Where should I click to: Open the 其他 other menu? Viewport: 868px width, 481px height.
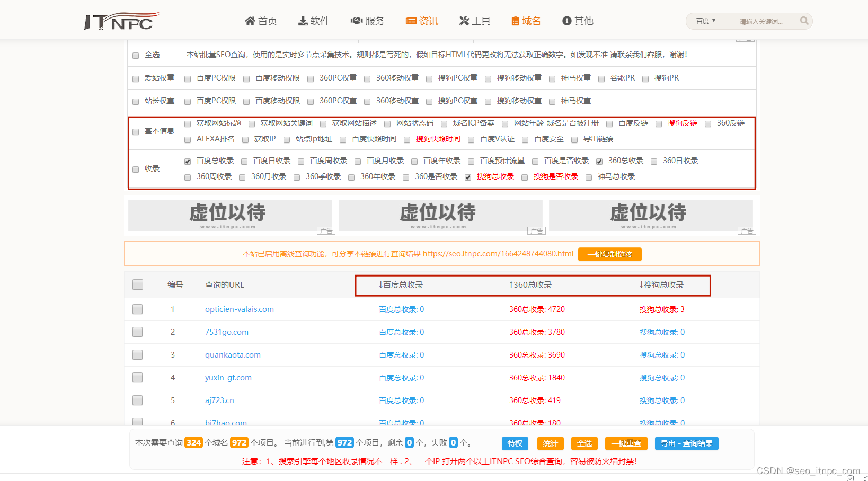(x=578, y=21)
